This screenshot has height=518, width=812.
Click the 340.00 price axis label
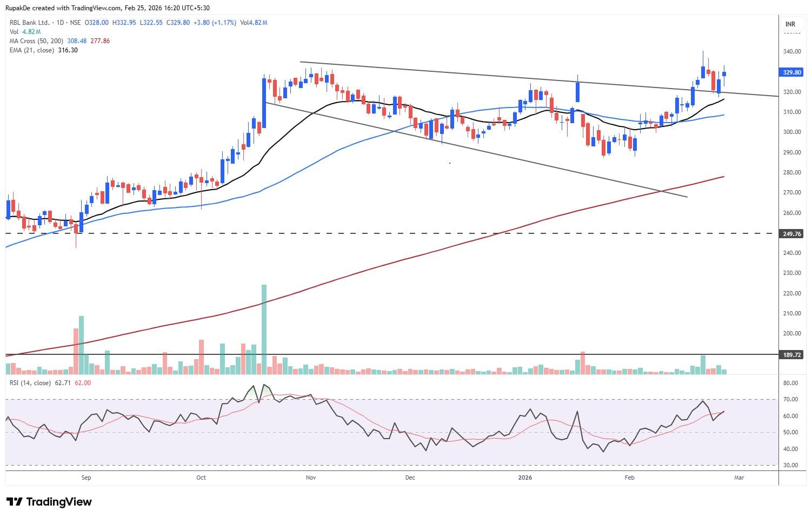(792, 52)
